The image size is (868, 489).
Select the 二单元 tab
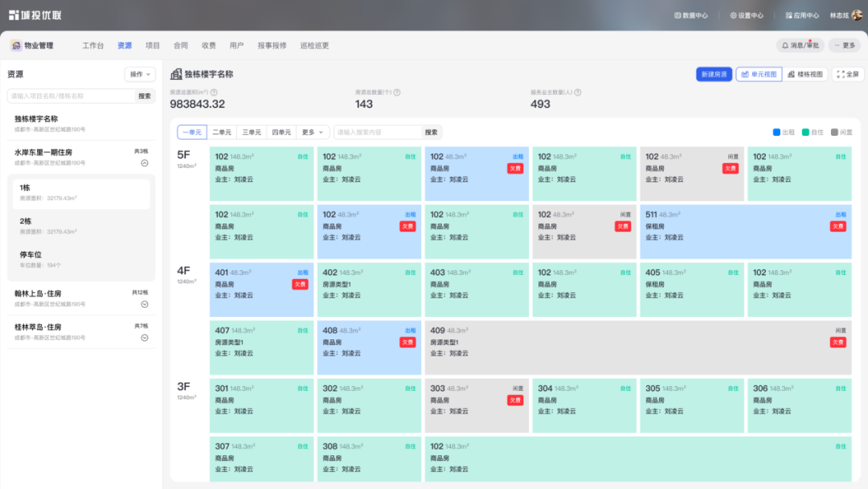222,132
